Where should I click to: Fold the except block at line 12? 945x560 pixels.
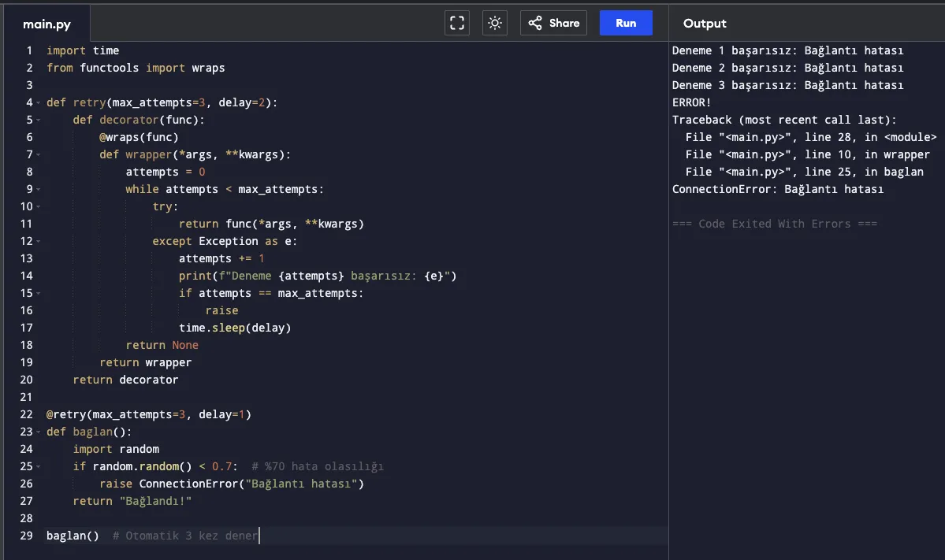click(x=38, y=241)
